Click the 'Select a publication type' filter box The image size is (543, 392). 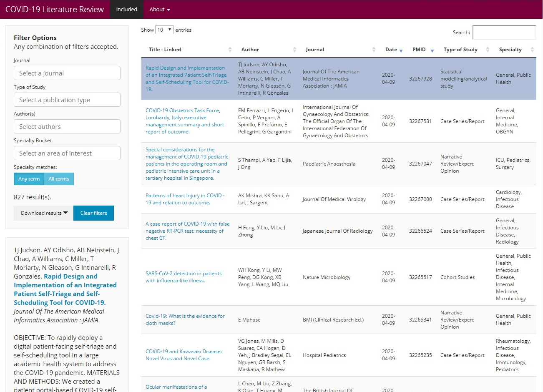(67, 100)
